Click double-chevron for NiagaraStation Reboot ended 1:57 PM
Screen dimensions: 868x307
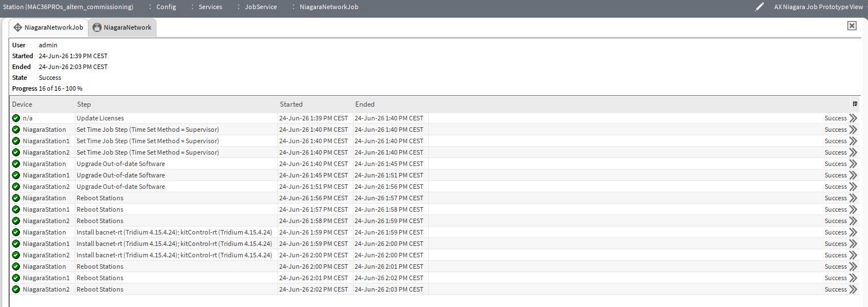853,198
